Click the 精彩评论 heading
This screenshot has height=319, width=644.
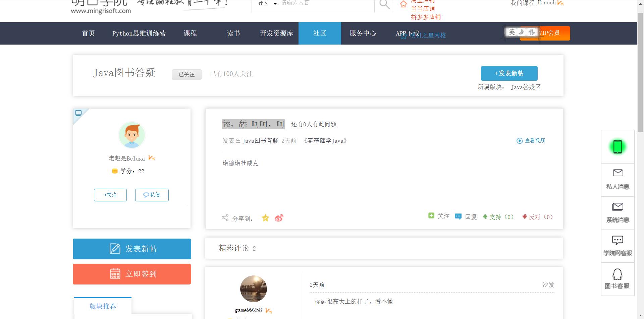(x=234, y=248)
